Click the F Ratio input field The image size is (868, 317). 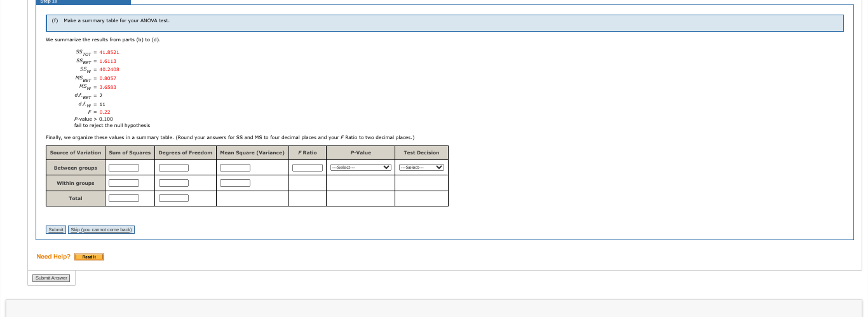pyautogui.click(x=308, y=168)
